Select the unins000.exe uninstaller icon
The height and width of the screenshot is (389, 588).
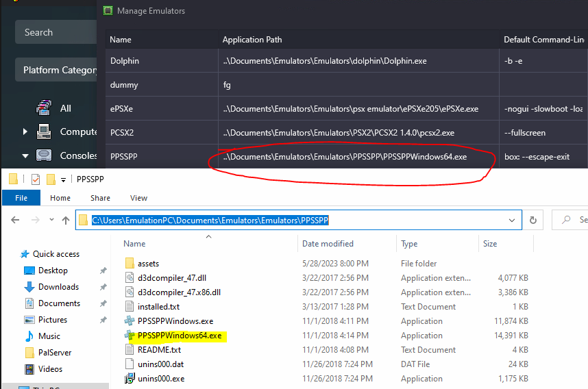[130, 379]
